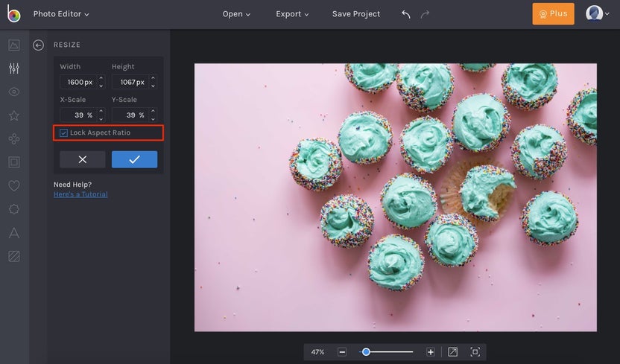Image resolution: width=620 pixels, height=364 pixels.
Task: Open the Frames square sidebar icon
Action: 14,162
